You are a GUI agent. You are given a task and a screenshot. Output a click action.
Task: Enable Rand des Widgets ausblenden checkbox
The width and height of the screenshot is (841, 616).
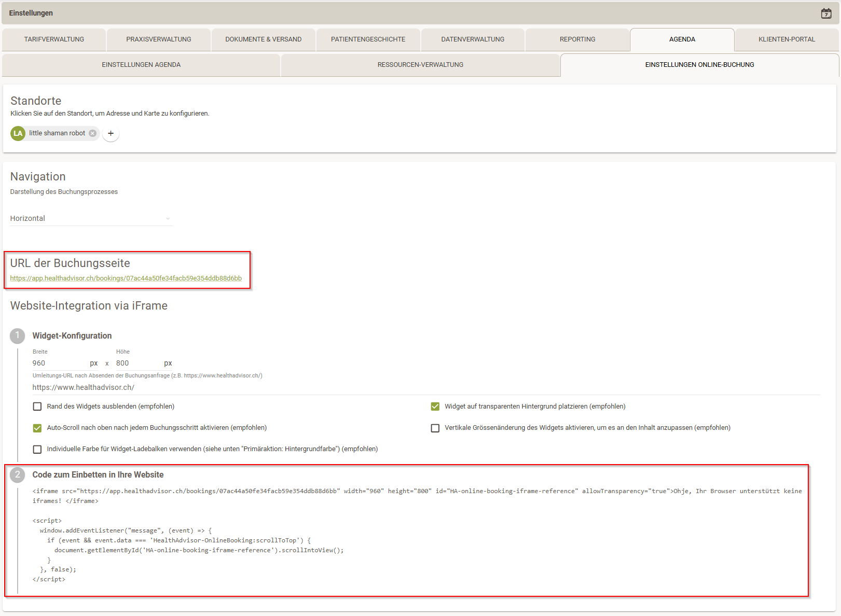point(37,407)
